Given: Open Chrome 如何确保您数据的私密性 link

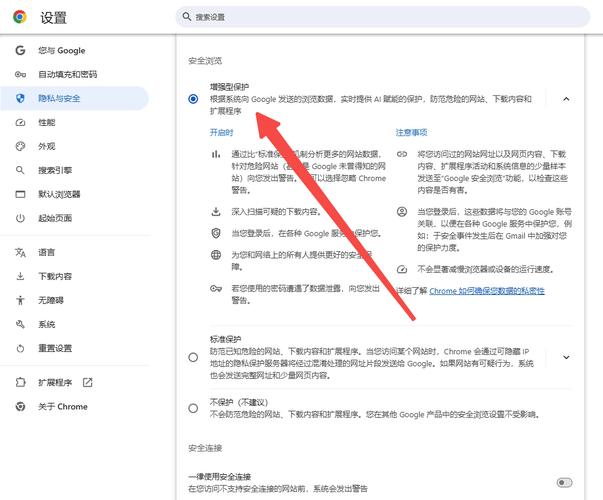Looking at the screenshot, I should click(487, 291).
